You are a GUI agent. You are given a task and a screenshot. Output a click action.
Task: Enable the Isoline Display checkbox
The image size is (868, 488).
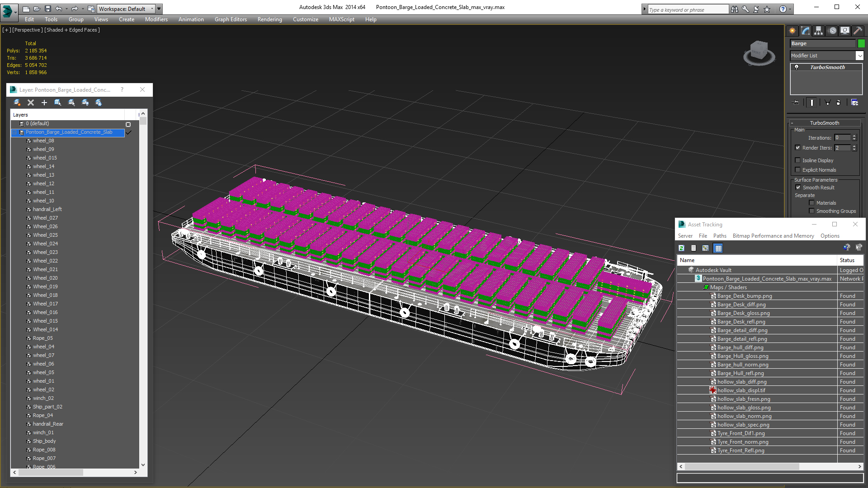tap(798, 160)
